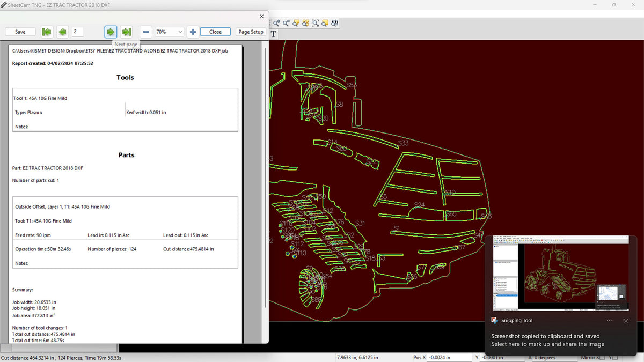Screen dimensions: 644x362
Task: Dismiss the Snipping Tool notification
Action: 626,320
